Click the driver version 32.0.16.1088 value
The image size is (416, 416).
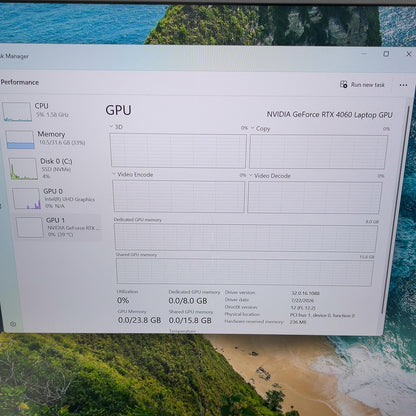point(305,293)
